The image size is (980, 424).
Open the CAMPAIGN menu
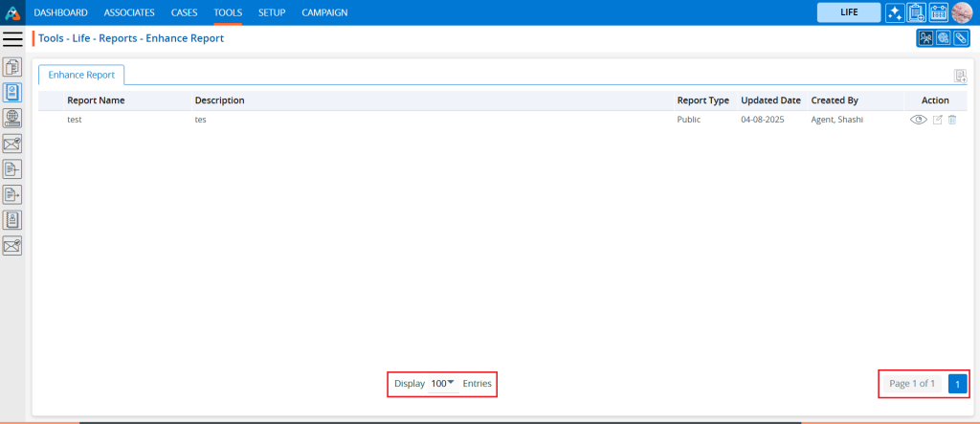[324, 12]
